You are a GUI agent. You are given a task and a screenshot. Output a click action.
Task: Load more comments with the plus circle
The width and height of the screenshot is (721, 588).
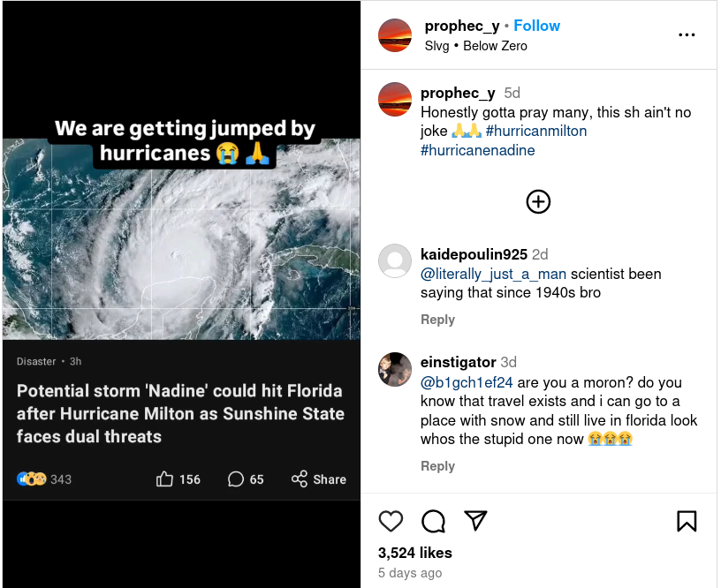click(538, 202)
